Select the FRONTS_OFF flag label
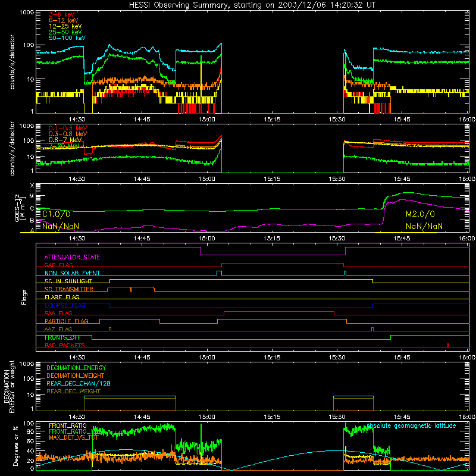Screen dimensions: 476x476 (x=62, y=337)
